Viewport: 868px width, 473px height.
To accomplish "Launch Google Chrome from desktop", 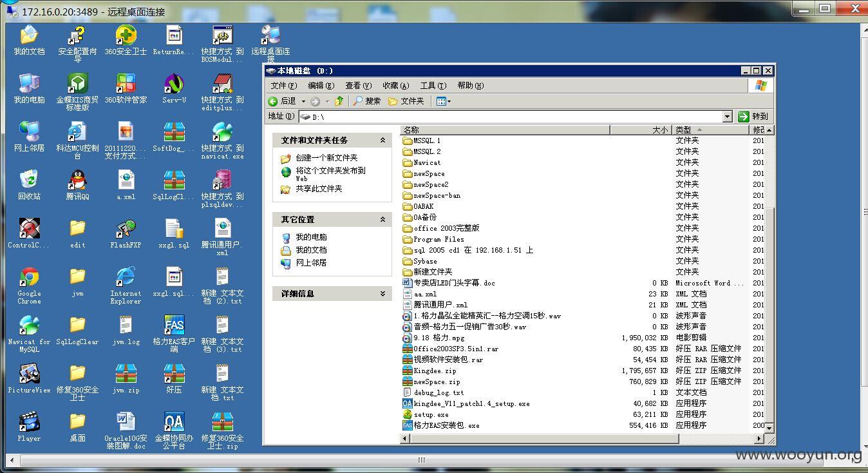I will tap(29, 285).
